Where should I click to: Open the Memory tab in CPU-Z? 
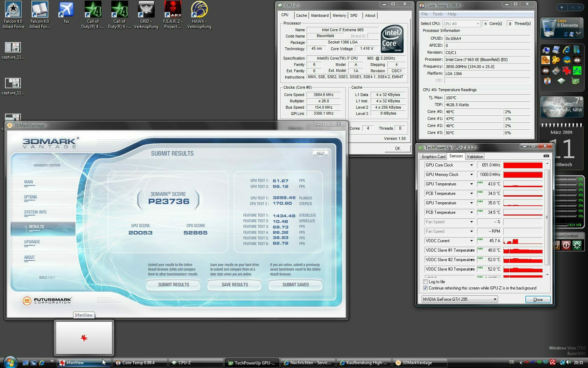[x=339, y=15]
